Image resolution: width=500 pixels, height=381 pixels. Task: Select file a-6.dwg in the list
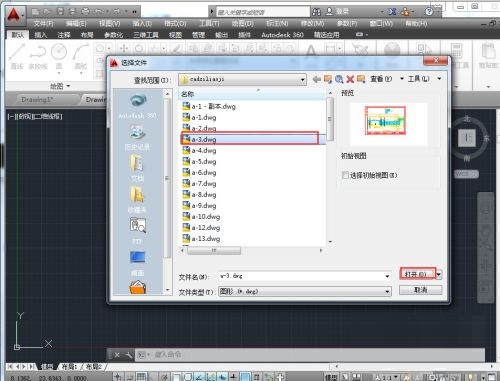199,172
